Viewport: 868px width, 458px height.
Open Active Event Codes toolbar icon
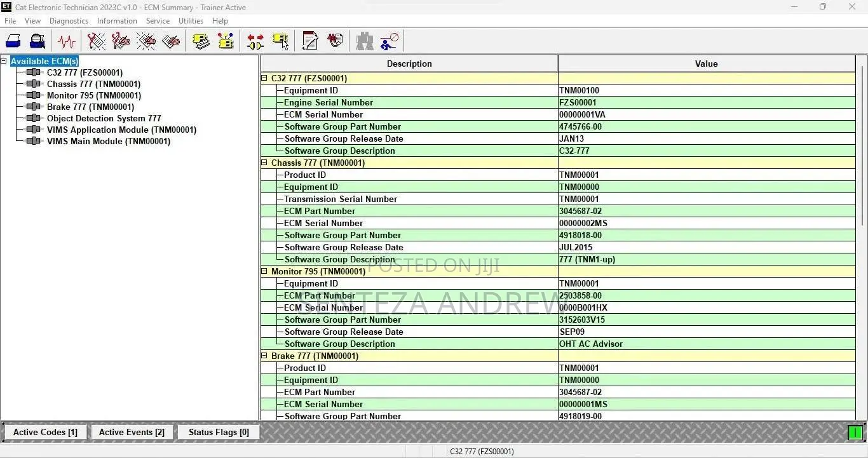(146, 41)
